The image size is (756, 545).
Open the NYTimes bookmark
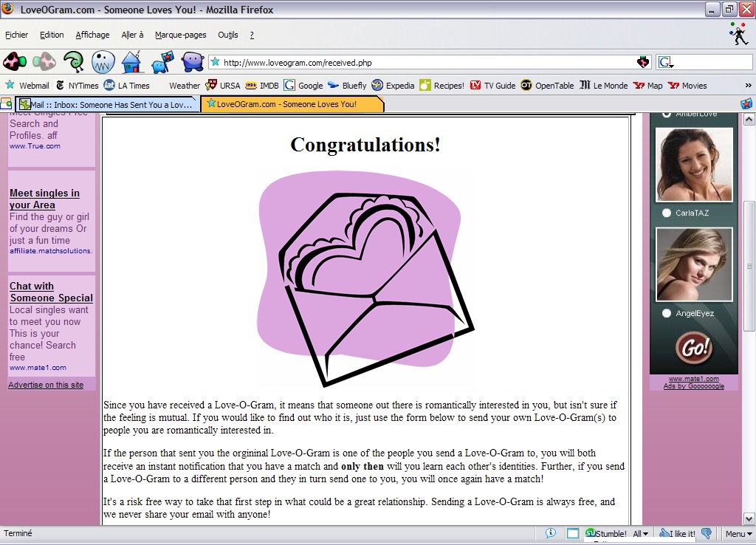77,86
